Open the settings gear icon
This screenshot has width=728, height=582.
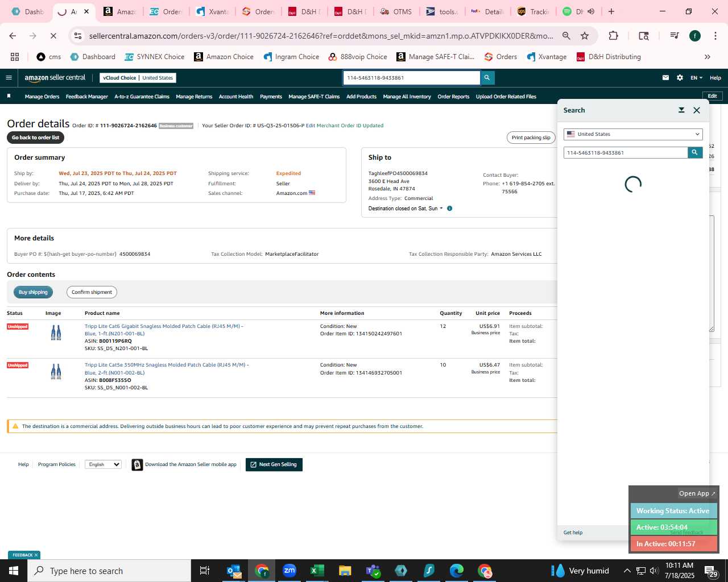pos(680,78)
